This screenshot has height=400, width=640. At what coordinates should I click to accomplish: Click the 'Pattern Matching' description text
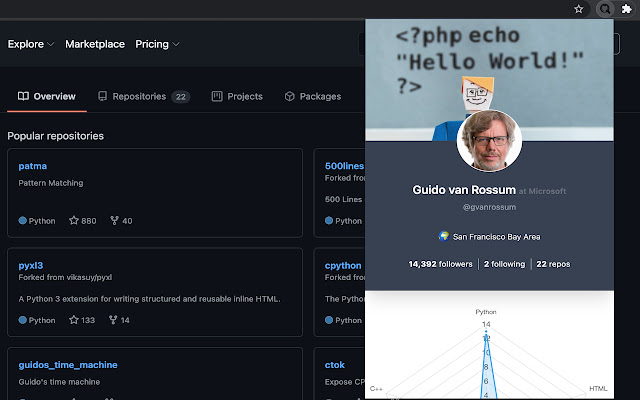pos(51,183)
